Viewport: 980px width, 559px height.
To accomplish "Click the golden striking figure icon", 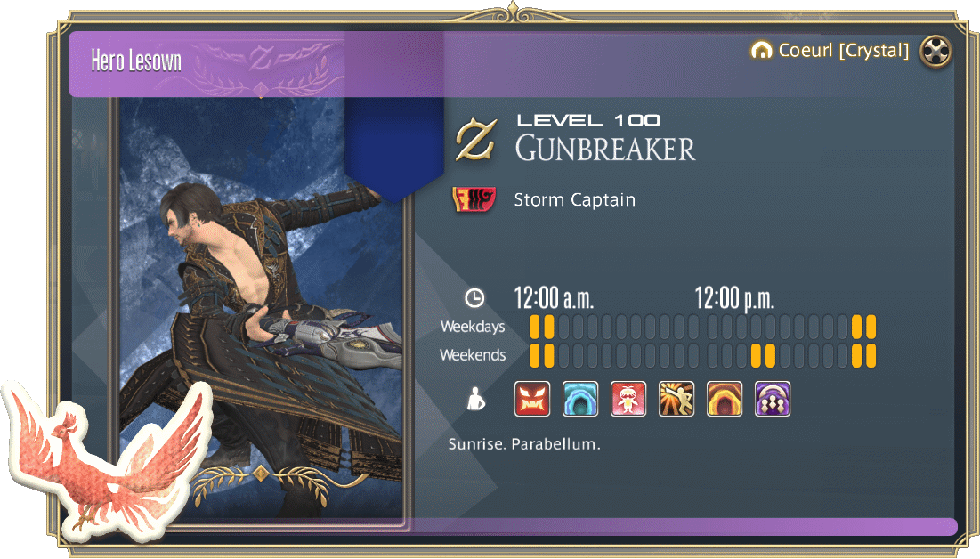I will point(676,399).
